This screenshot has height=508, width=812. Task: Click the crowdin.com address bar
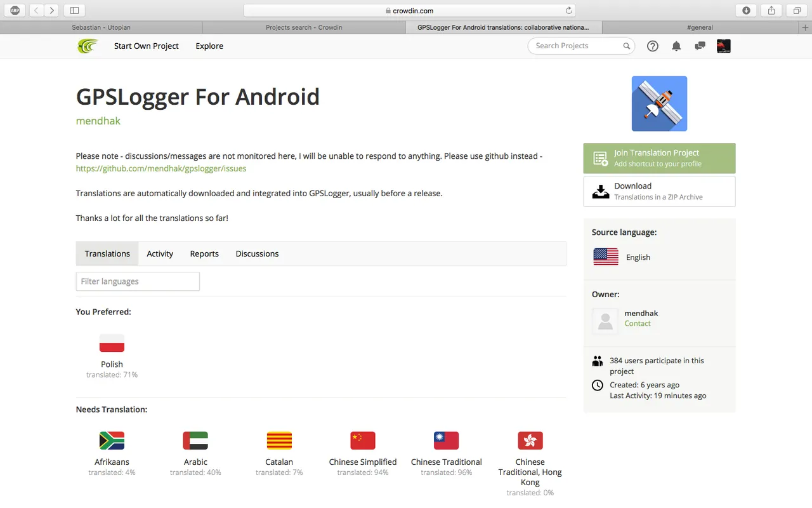tap(410, 10)
